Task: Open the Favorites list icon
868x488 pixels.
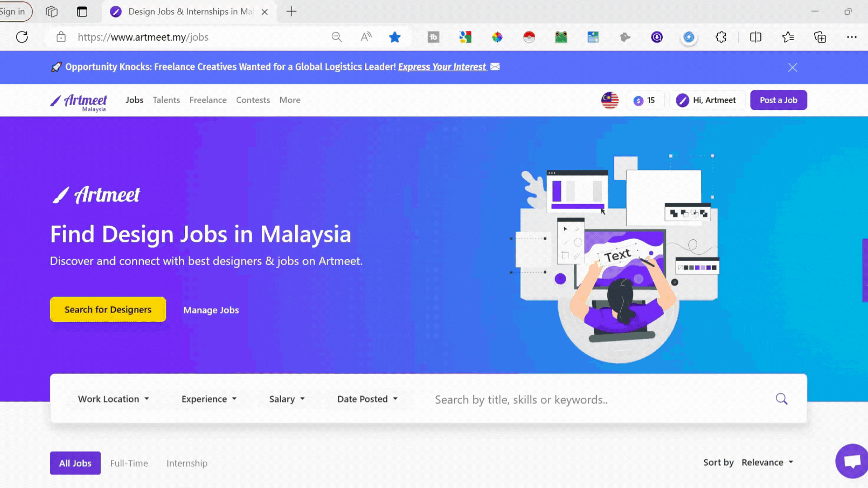Action: pos(788,37)
